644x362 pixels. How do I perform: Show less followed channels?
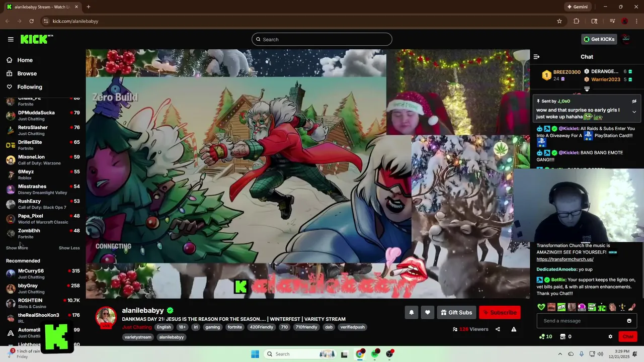coord(69,248)
